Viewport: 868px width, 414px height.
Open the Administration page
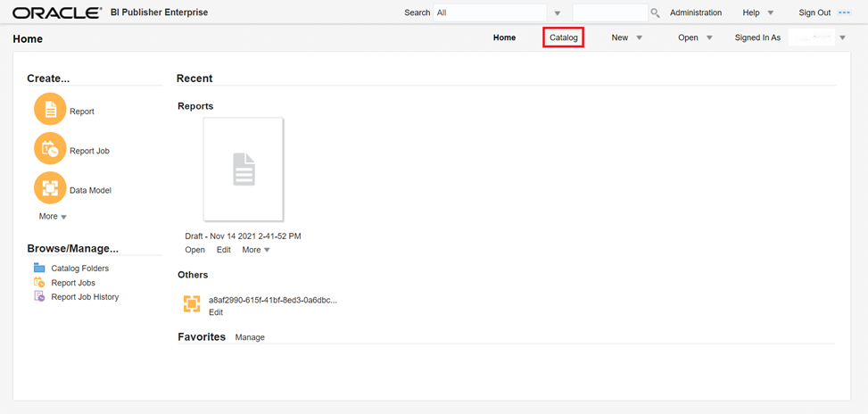pyautogui.click(x=696, y=12)
